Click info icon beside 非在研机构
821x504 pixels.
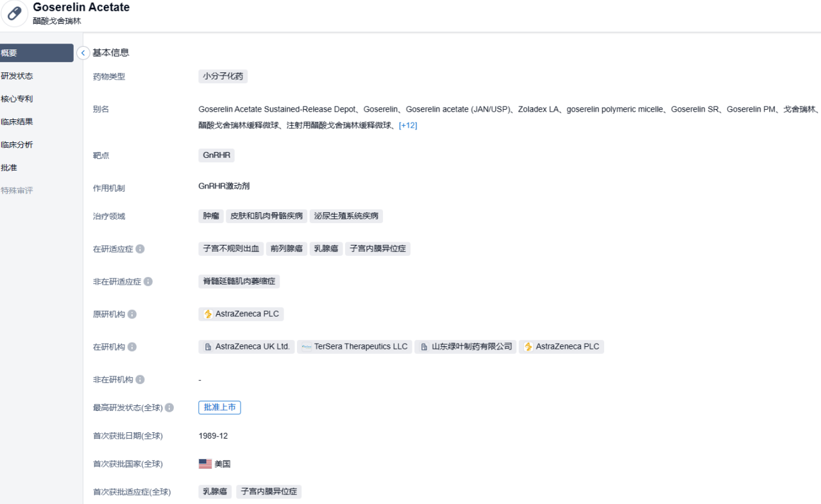[x=140, y=380]
